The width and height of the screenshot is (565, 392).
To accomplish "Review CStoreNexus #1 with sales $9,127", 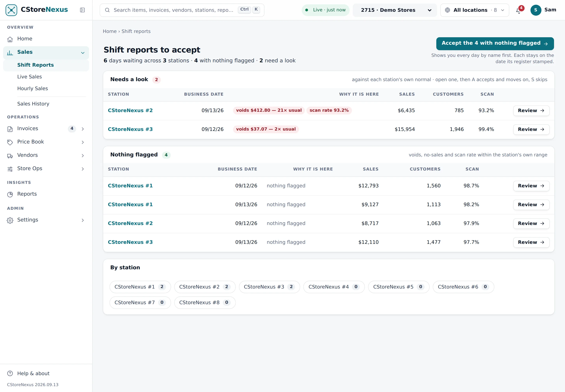I will tap(531, 205).
